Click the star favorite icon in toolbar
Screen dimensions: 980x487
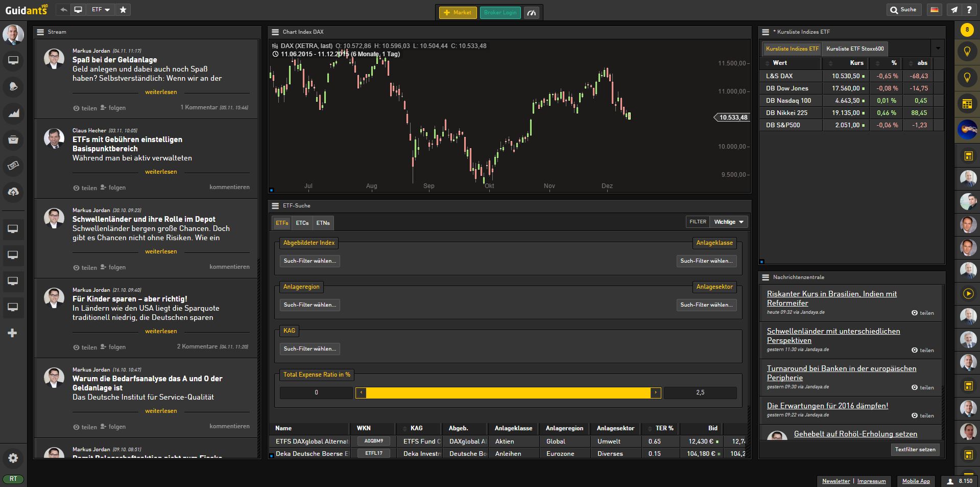click(123, 10)
